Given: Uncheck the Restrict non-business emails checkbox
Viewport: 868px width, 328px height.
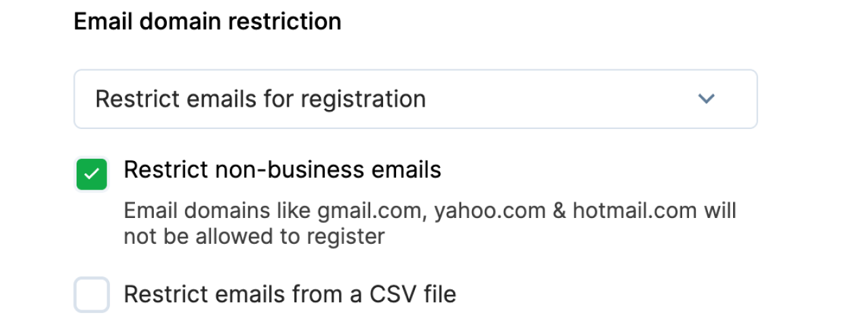Looking at the screenshot, I should [92, 175].
